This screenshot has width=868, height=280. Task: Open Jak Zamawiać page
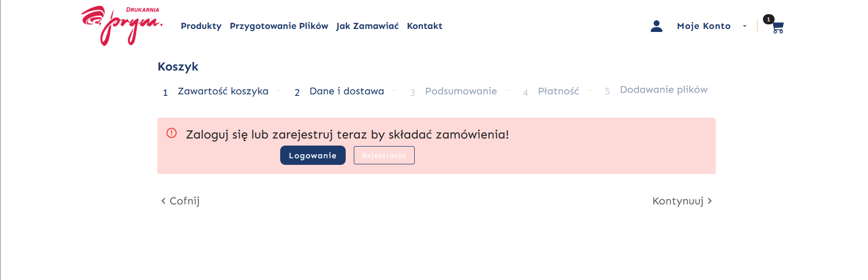367,26
